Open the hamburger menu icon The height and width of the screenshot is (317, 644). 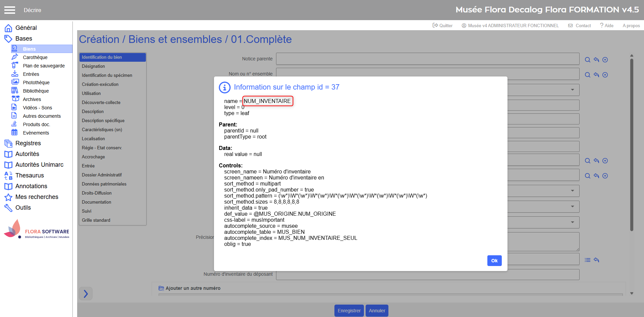pyautogui.click(x=10, y=10)
